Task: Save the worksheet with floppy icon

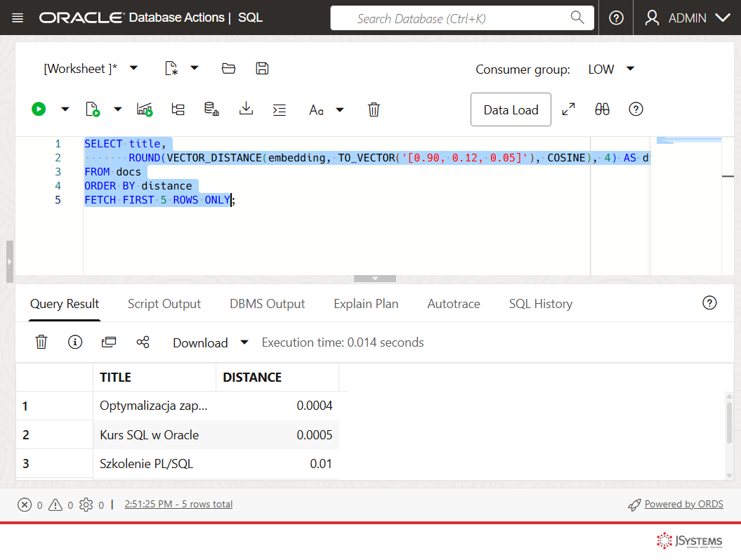Action: 262,69
